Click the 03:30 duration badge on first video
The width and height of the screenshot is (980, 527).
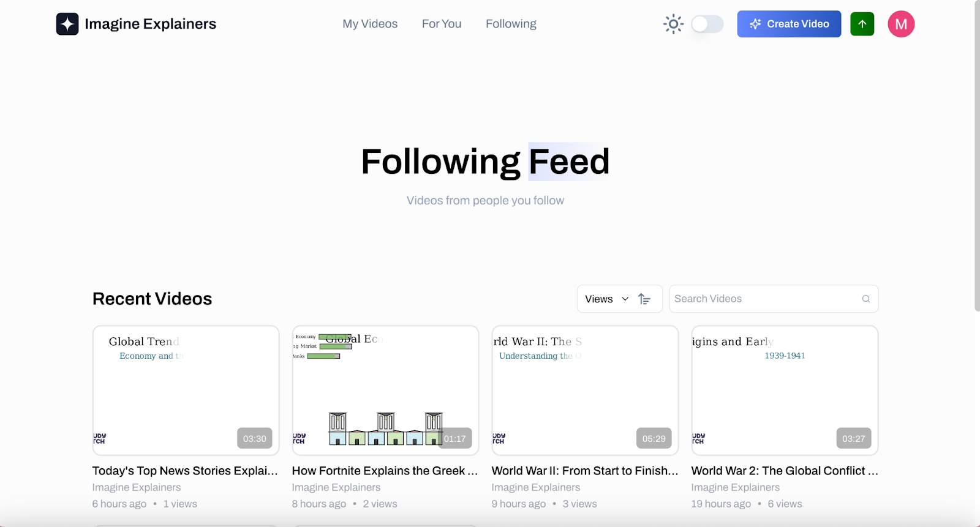pyautogui.click(x=254, y=438)
